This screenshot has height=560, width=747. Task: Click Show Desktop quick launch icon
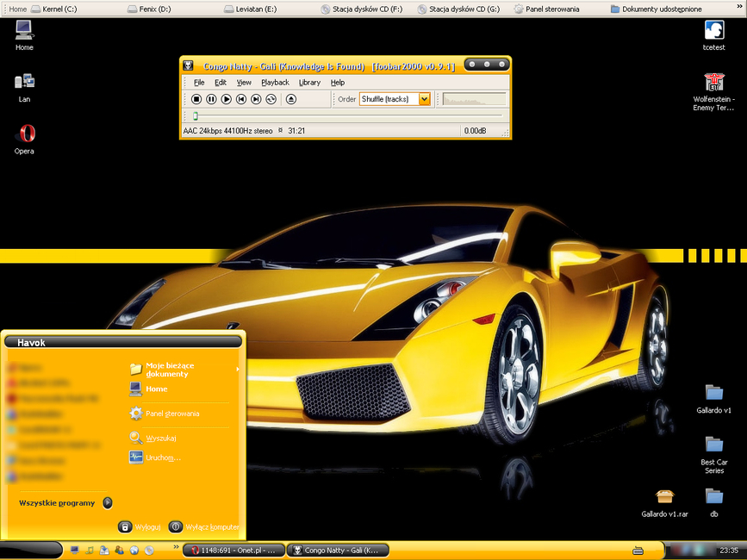point(74,551)
